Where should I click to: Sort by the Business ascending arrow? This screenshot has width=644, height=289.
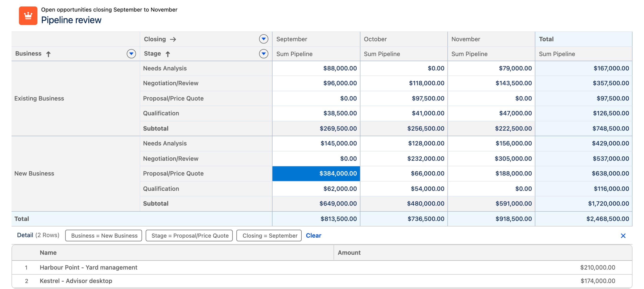(x=48, y=54)
